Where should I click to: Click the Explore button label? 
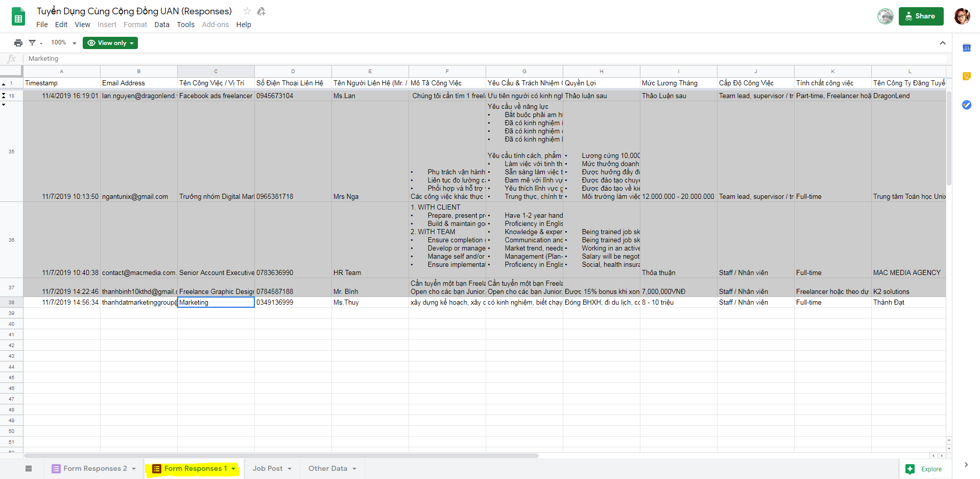tap(931, 469)
